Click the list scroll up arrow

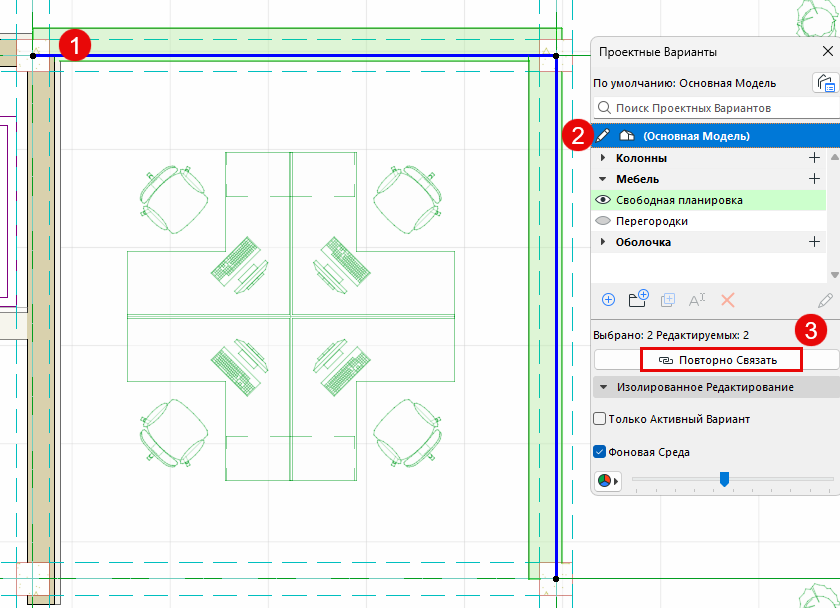(x=834, y=157)
